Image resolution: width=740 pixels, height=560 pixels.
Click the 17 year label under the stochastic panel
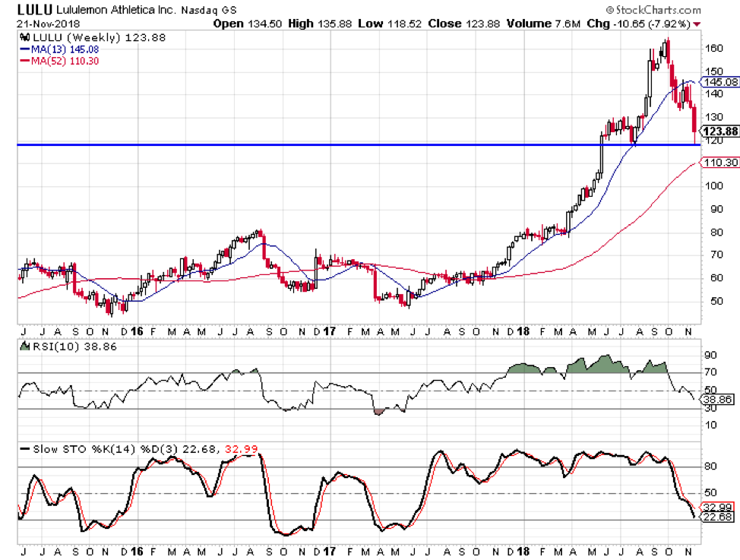pyautogui.click(x=330, y=552)
